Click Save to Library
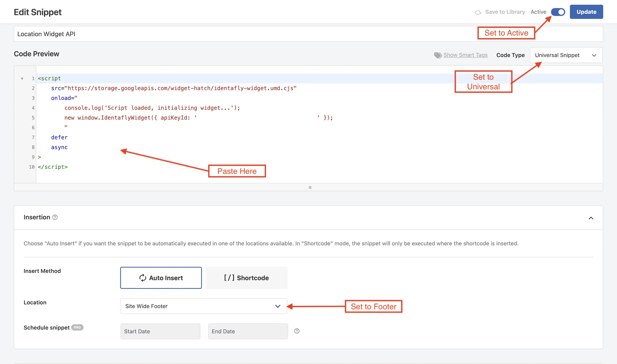The width and height of the screenshot is (617, 364). point(505,12)
